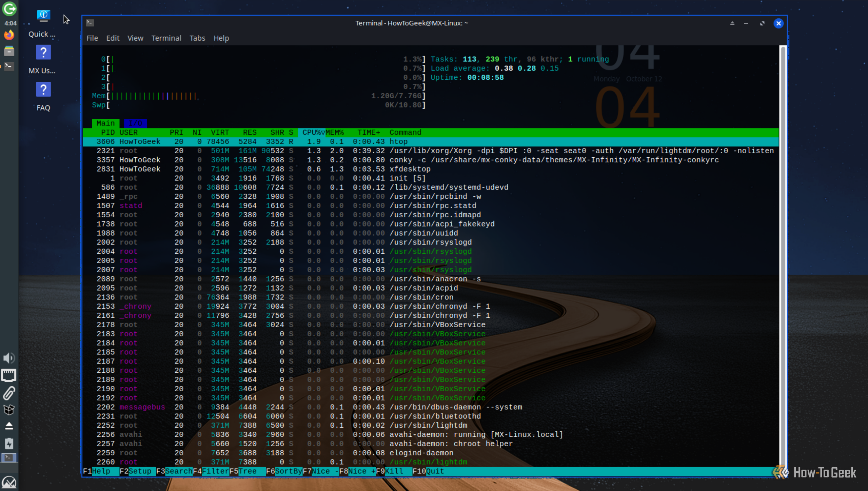Screen dimensions: 868x491
Task: Select the Terminal window button in the panel
Action: [9, 458]
